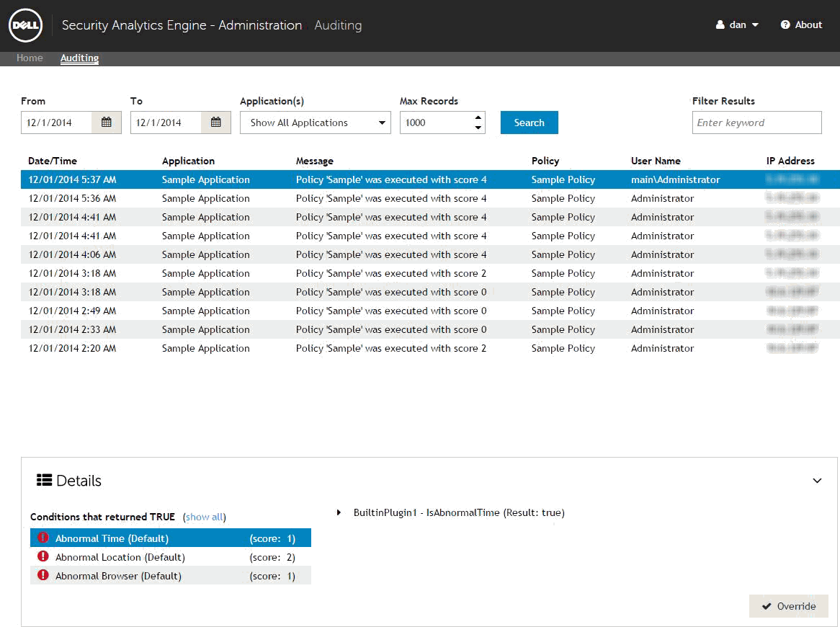Open the To date calendar picker

pos(216,123)
